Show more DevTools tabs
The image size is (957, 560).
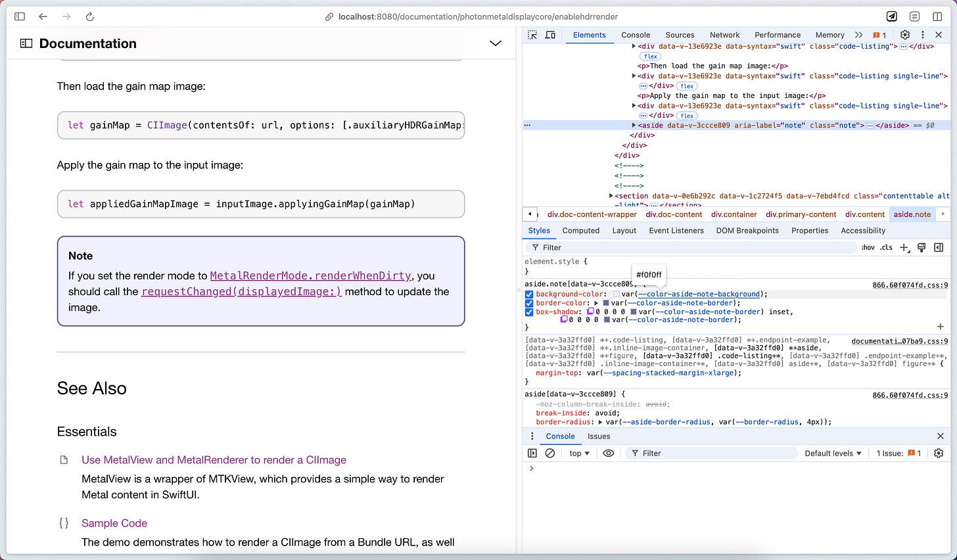(x=858, y=35)
